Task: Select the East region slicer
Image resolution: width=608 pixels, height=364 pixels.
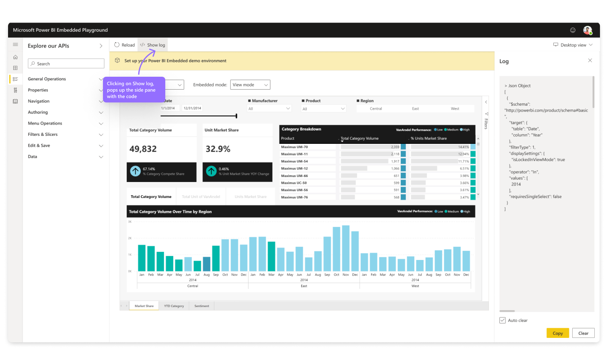Action: click(415, 108)
